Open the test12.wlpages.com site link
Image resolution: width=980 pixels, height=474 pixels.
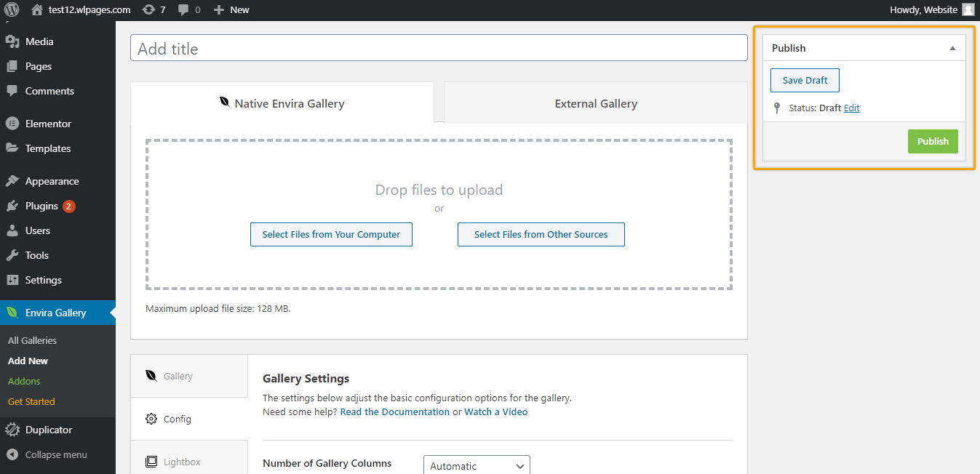pyautogui.click(x=89, y=9)
